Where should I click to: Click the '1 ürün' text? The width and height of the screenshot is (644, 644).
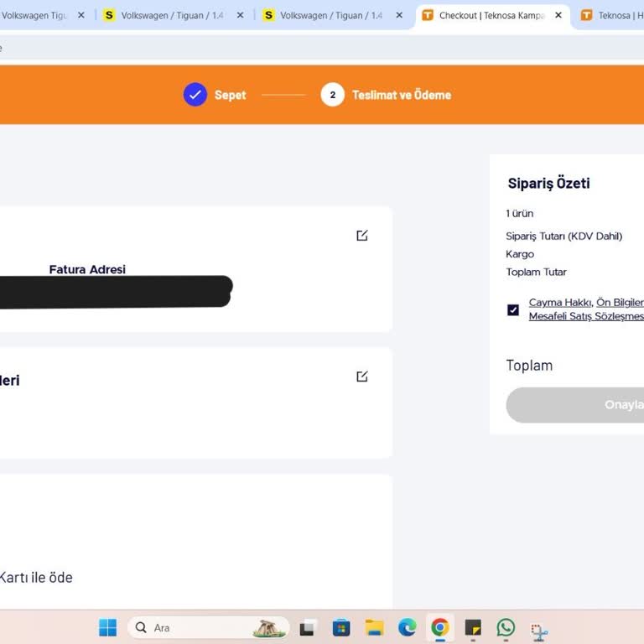[520, 214]
